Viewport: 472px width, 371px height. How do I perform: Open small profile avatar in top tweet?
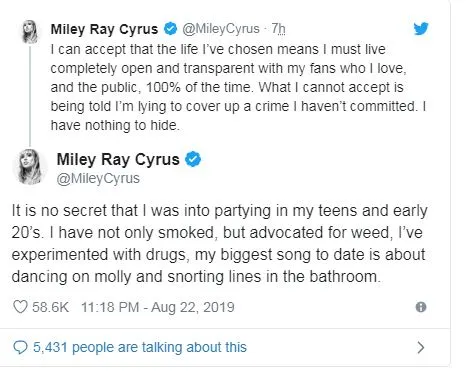(x=30, y=32)
